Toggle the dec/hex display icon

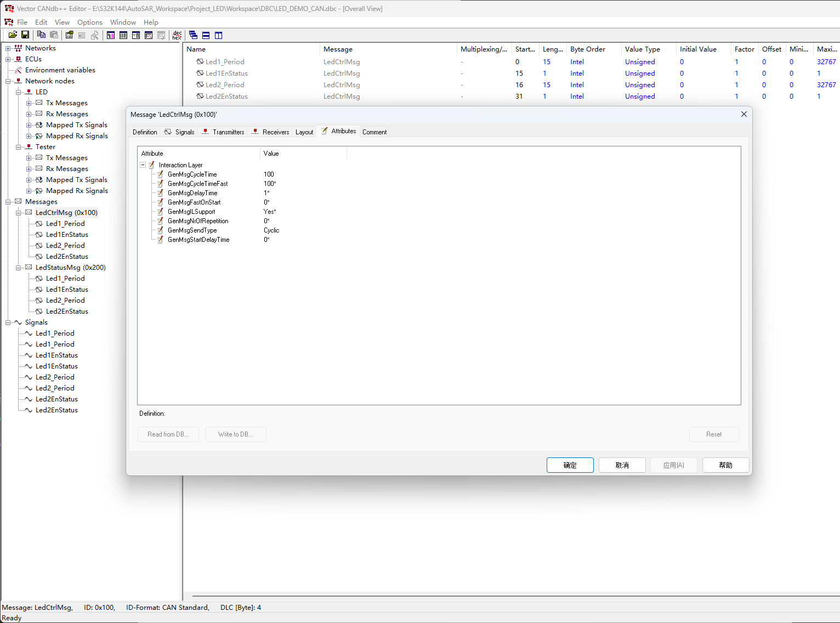tap(177, 35)
